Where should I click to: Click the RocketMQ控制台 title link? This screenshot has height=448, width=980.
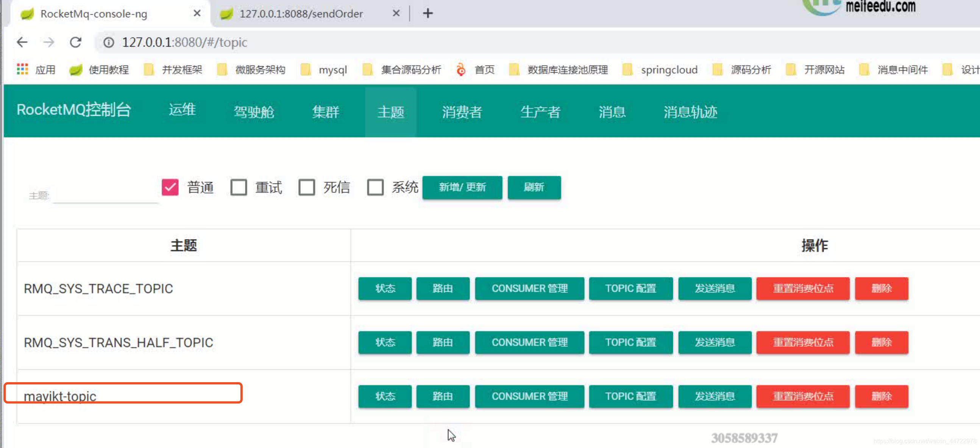(74, 110)
